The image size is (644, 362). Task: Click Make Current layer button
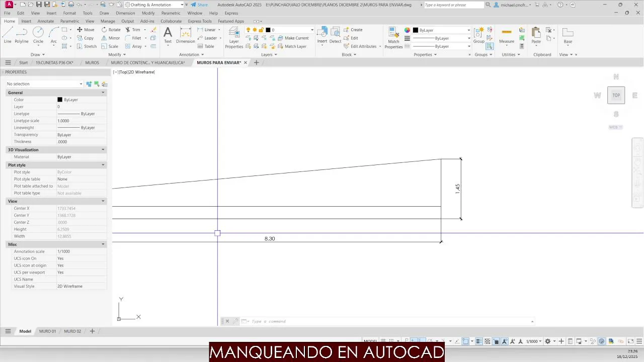pos(293,38)
